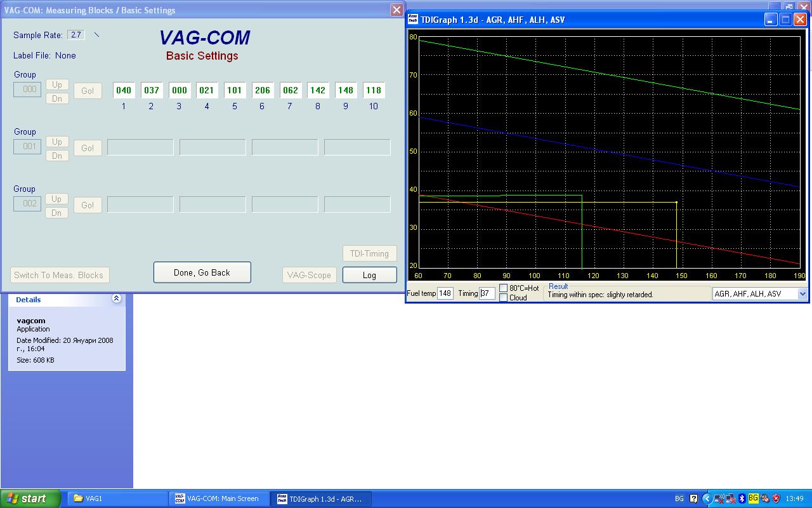Open the Windows Start menu

point(30,498)
